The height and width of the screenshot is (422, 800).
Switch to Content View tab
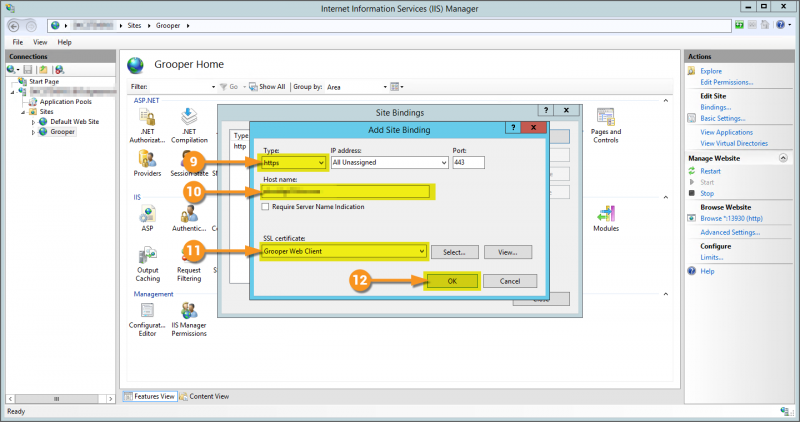[x=204, y=396]
